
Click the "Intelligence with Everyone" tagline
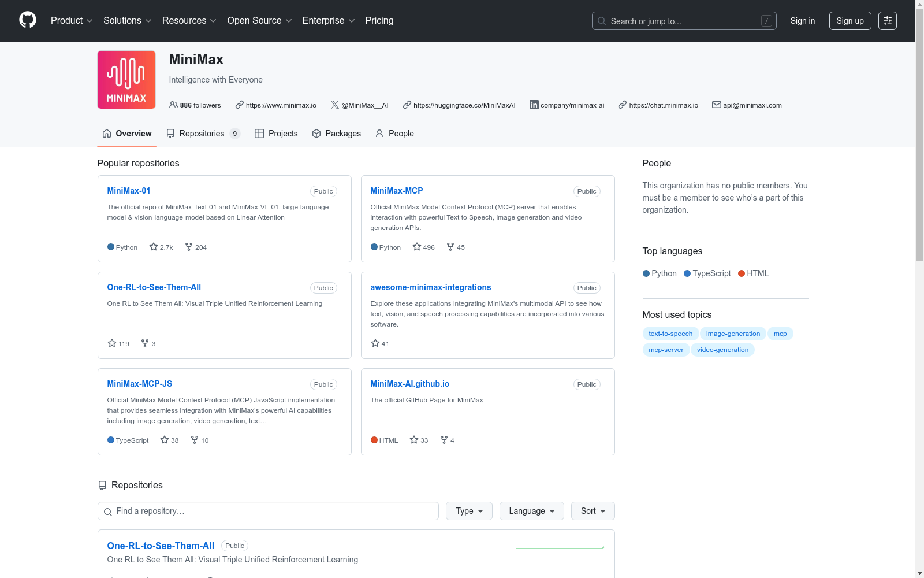click(x=216, y=80)
